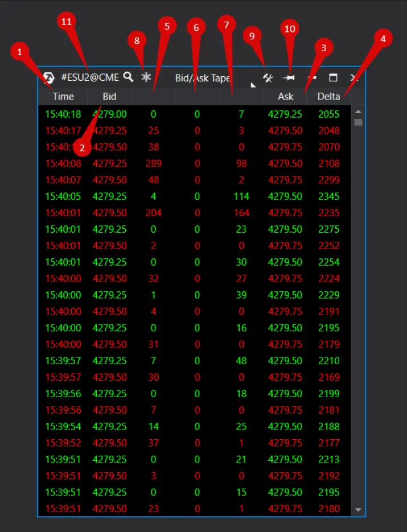Click the Delta column header
Image resolution: width=407 pixels, height=532 pixels.
pyautogui.click(x=329, y=97)
